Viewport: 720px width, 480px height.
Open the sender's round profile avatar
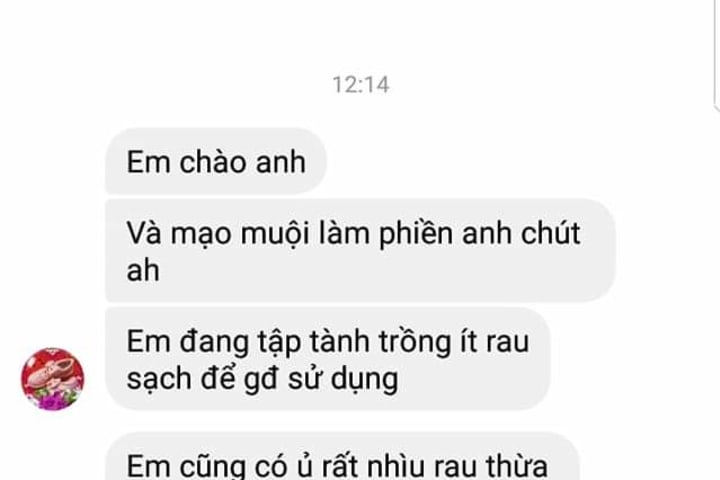point(52,379)
